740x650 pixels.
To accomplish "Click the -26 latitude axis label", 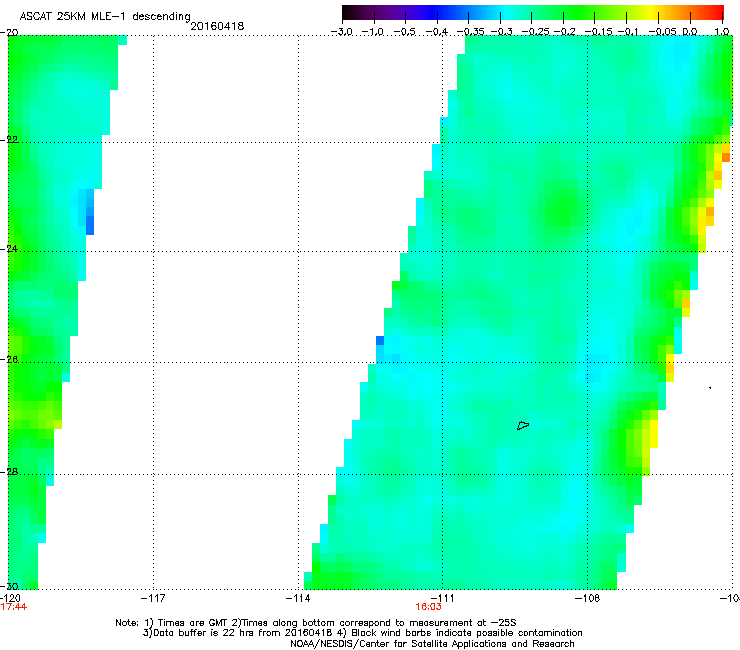I will 9,359.
